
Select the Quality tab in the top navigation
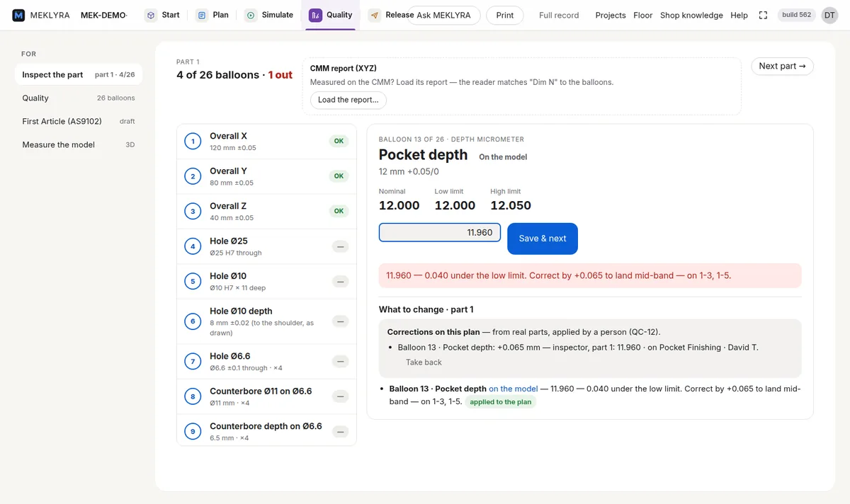tap(331, 15)
